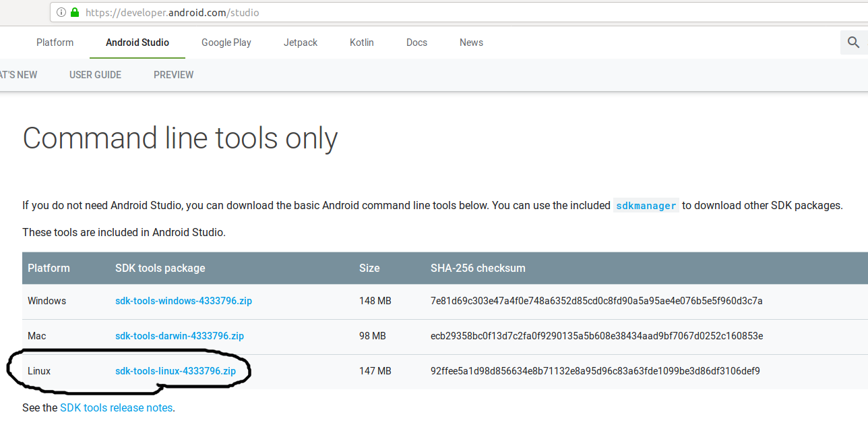Click the Windows platform cell
Viewport: 868px width, 425px height.
pyautogui.click(x=46, y=301)
